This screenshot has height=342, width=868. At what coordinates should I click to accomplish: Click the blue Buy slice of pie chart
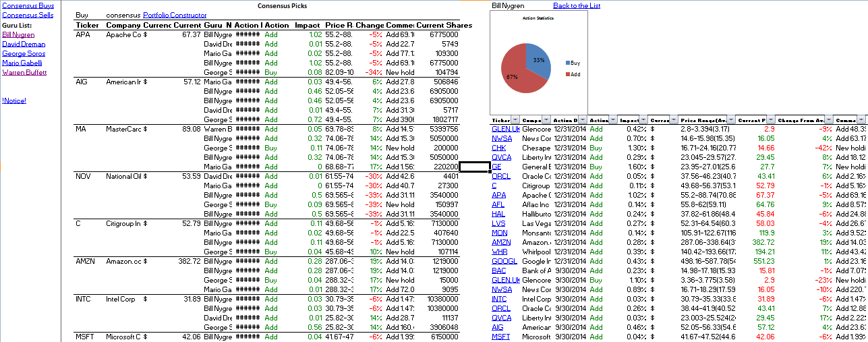click(538, 59)
